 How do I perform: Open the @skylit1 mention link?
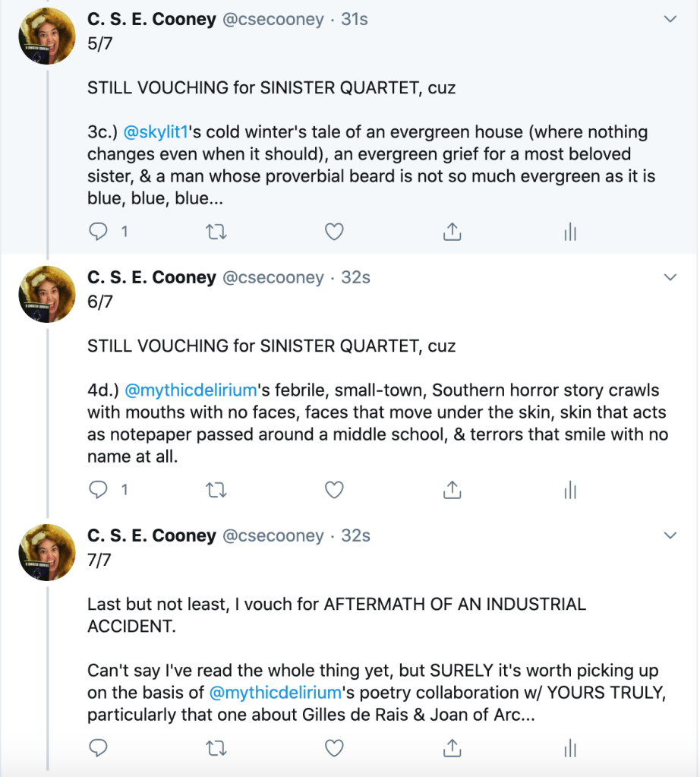(155, 132)
